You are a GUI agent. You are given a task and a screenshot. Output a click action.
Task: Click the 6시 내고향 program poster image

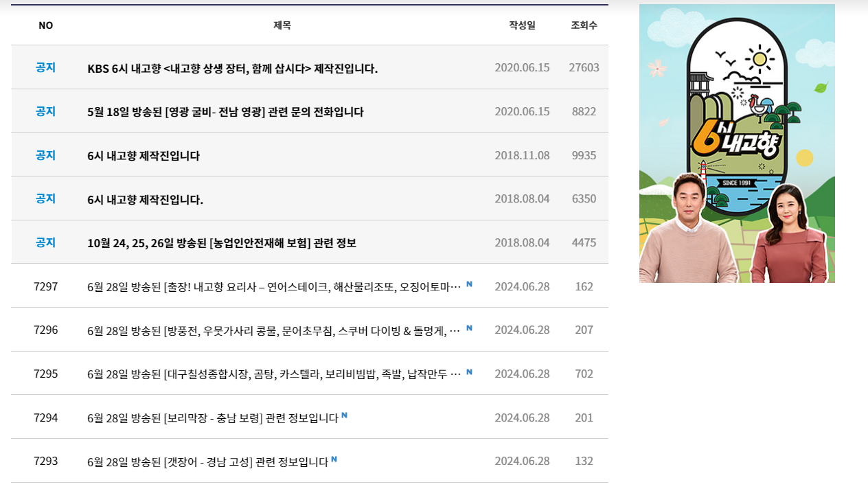click(x=737, y=144)
